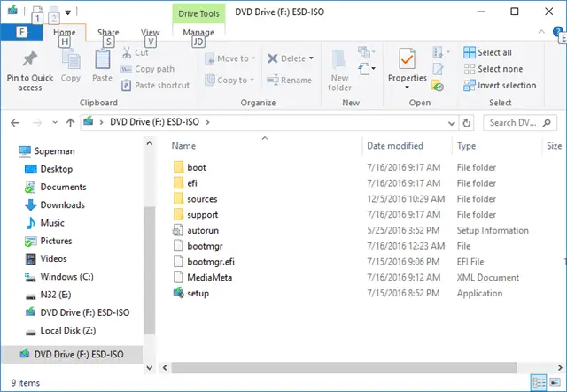Switch to Details view icon in status bar

pos(539,382)
